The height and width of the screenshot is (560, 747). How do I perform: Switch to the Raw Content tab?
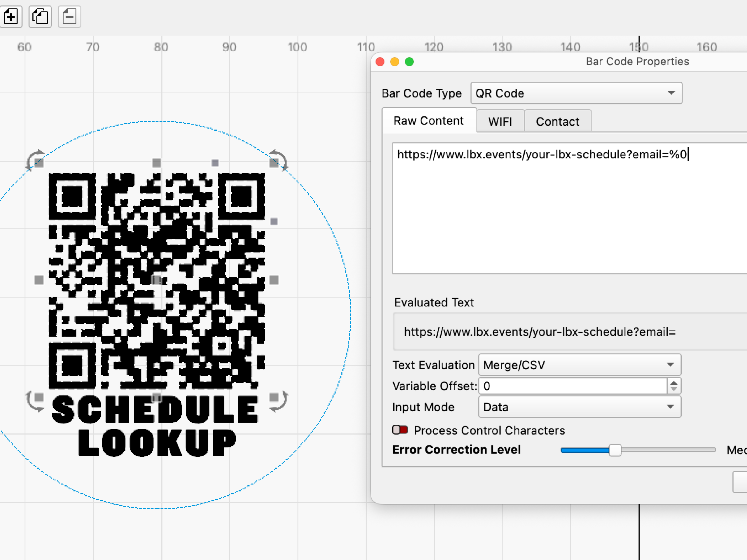[x=429, y=120]
